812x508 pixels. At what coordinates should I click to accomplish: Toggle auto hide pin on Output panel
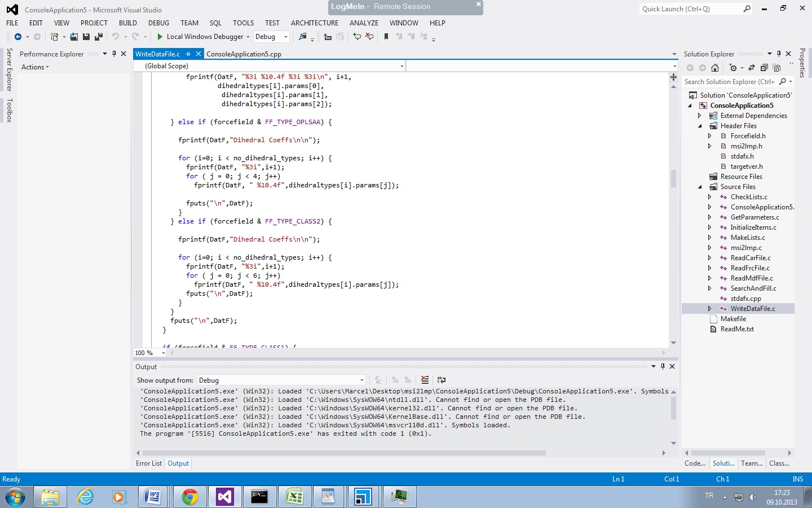[663, 366]
